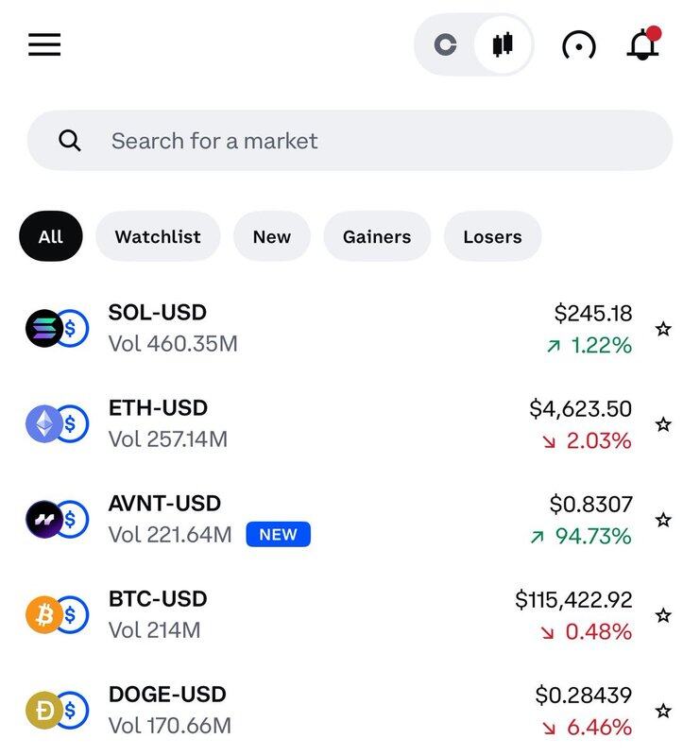Add ETH-USD to watchlist with star
Screen dimensions: 700x756
tap(663, 424)
